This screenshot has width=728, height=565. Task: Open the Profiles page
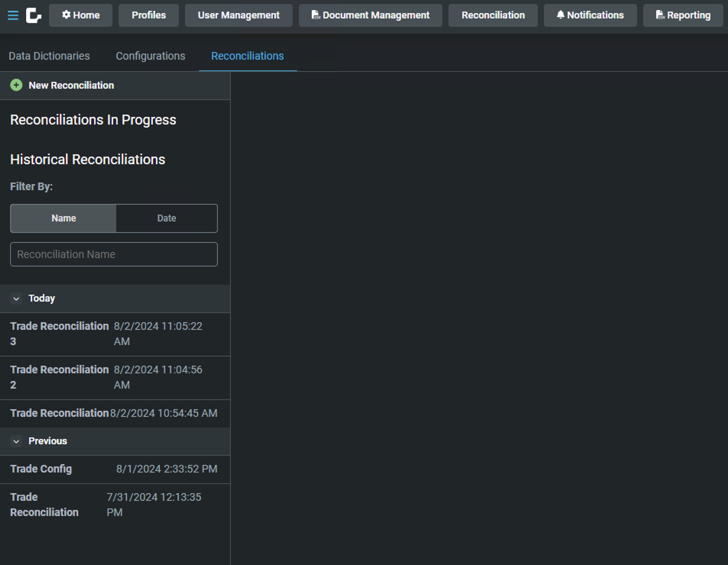[149, 15]
